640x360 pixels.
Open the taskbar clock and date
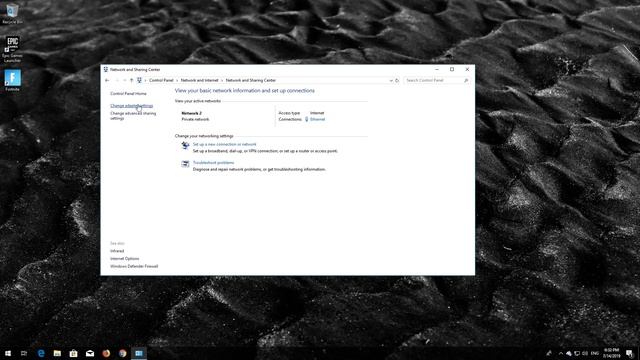click(x=611, y=353)
